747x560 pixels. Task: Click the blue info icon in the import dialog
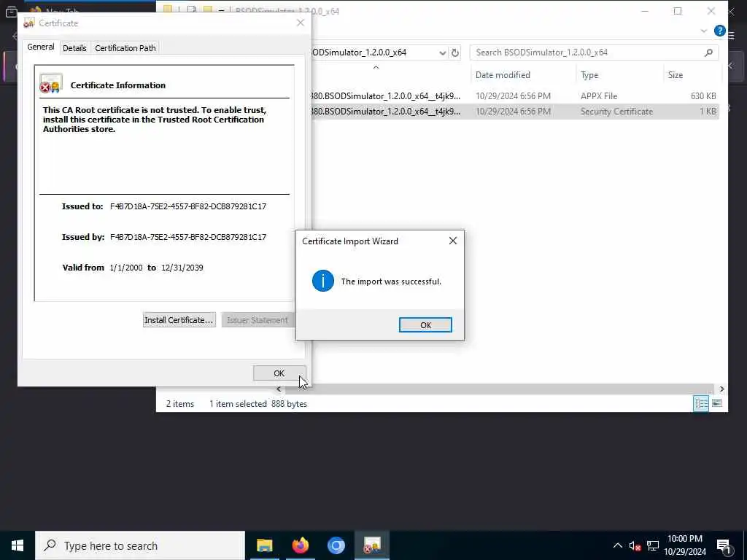point(323,281)
